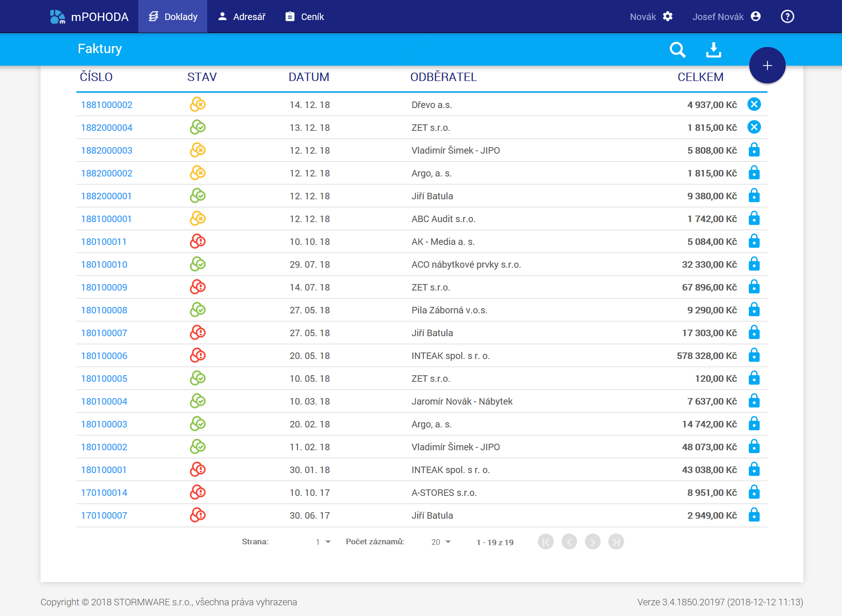Open the Adresář tab

[x=242, y=17]
